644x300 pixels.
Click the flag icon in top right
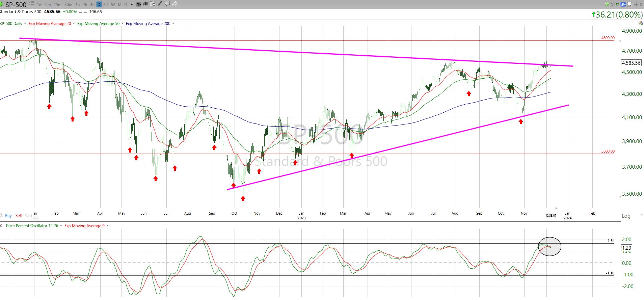[613, 4]
